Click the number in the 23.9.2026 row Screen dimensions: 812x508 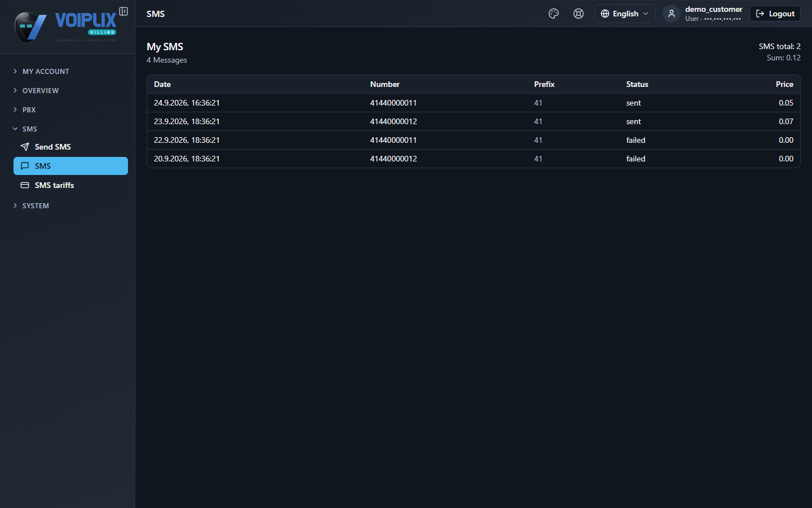pos(394,121)
